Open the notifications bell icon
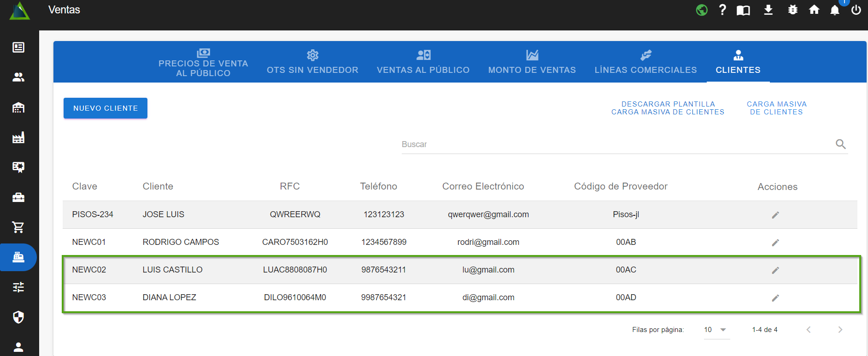 click(834, 10)
